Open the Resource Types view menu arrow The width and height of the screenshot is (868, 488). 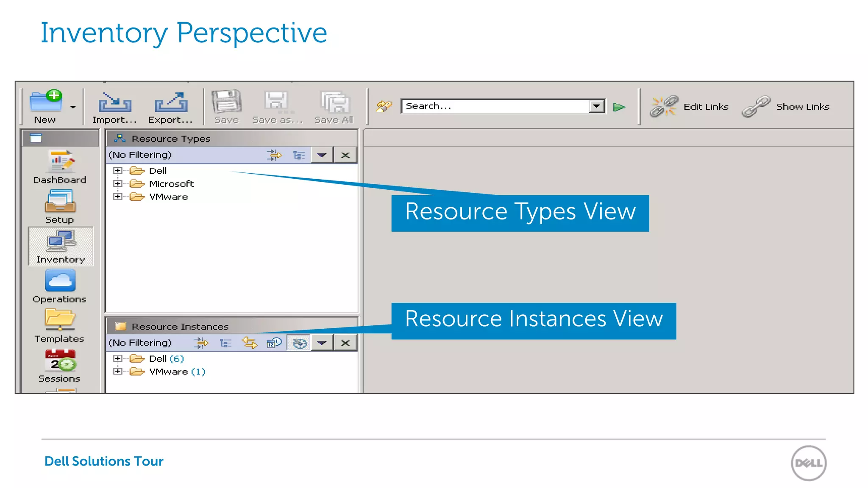pyautogui.click(x=322, y=155)
